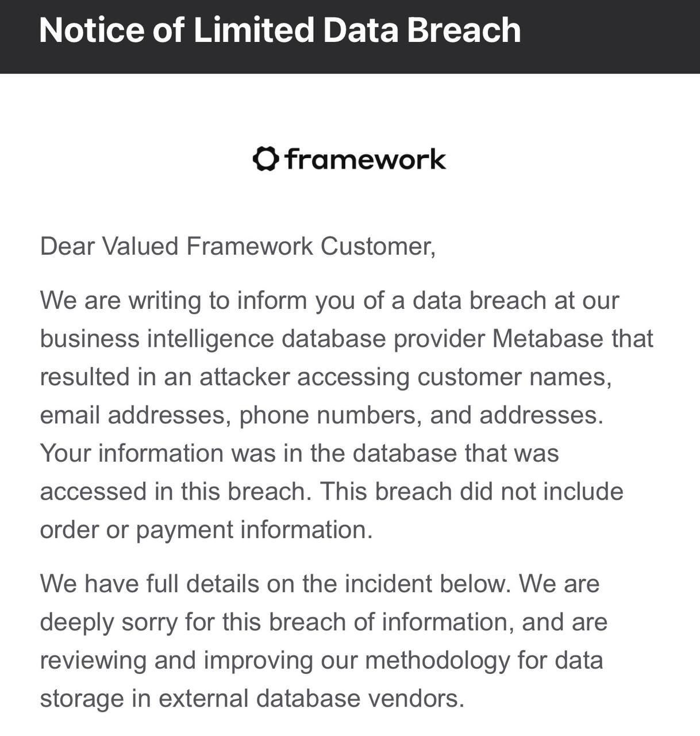Click the framework wordmark text
This screenshot has height=736, width=700.
point(365,159)
